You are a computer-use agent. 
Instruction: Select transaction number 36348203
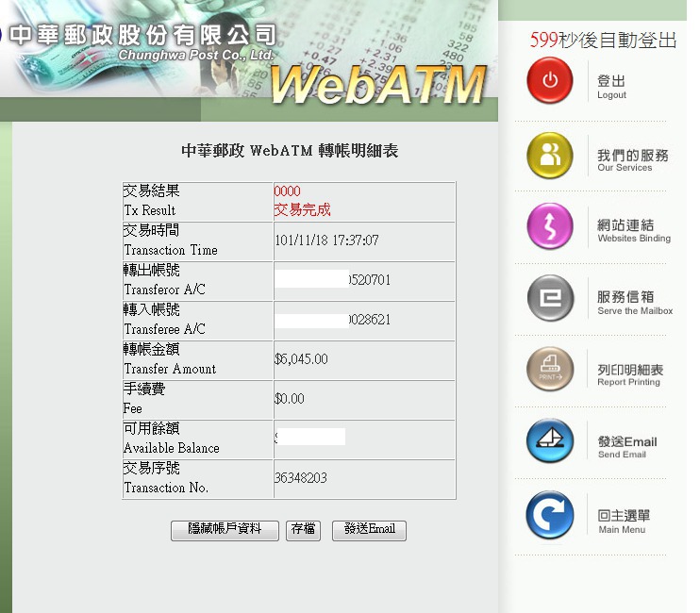tap(300, 478)
